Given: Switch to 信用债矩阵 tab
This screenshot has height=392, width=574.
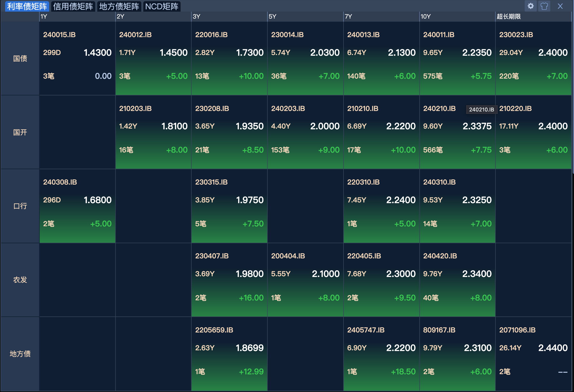Looking at the screenshot, I should click(73, 6).
